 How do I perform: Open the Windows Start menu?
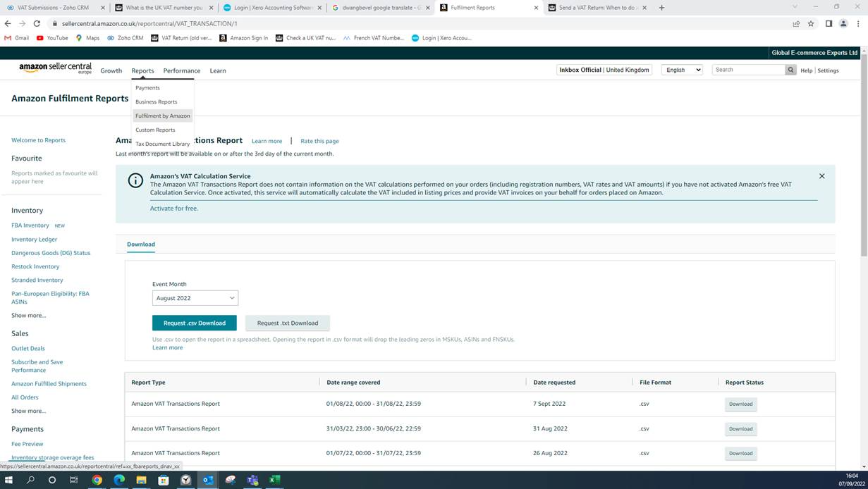point(9,480)
